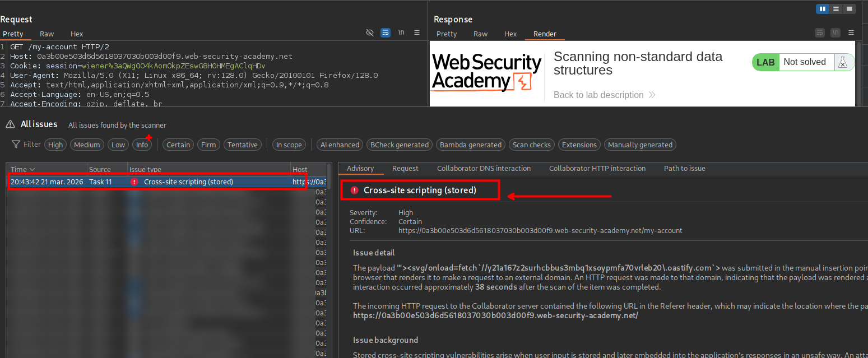The image size is (868, 358).
Task: Open the Response panel hamburger menu
Action: (x=851, y=33)
